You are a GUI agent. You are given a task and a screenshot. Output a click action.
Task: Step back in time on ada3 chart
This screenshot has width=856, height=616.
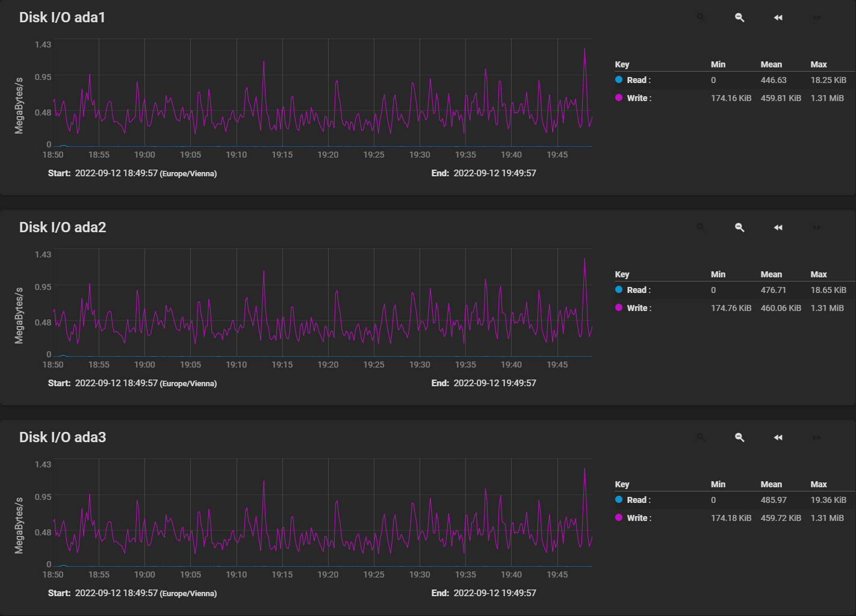point(778,437)
